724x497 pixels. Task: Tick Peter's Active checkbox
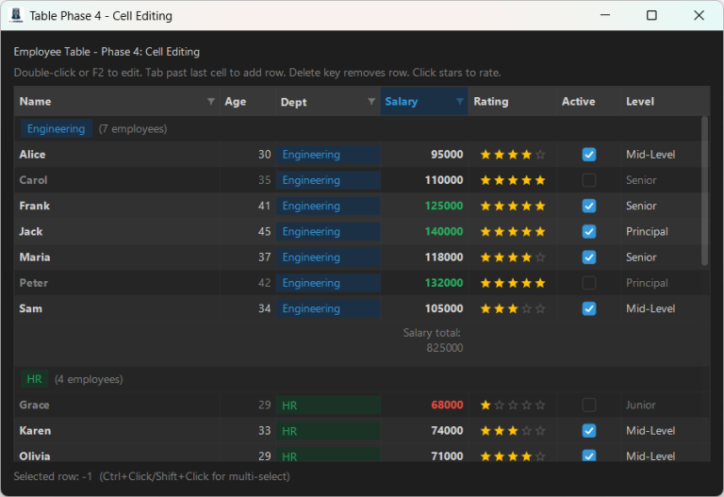(x=589, y=283)
